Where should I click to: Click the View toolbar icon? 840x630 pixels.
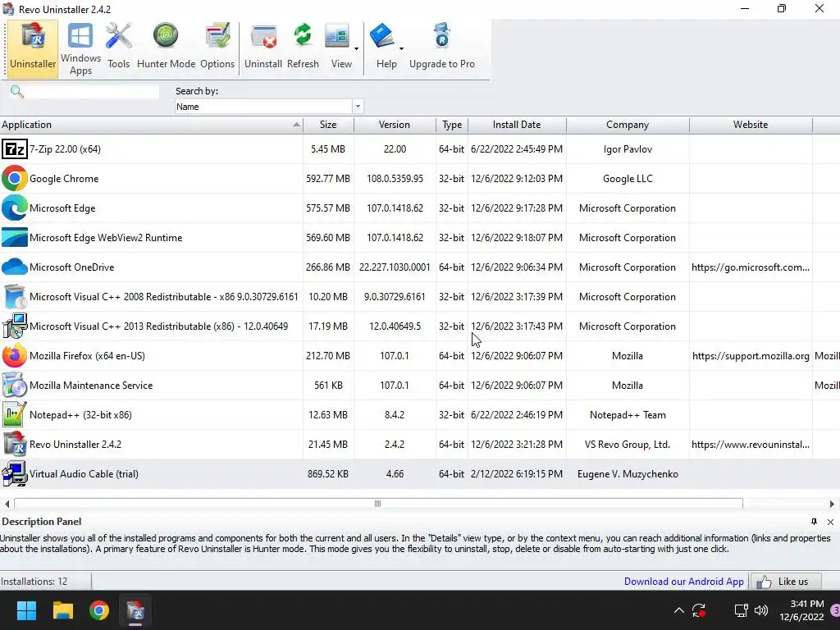coord(337,36)
